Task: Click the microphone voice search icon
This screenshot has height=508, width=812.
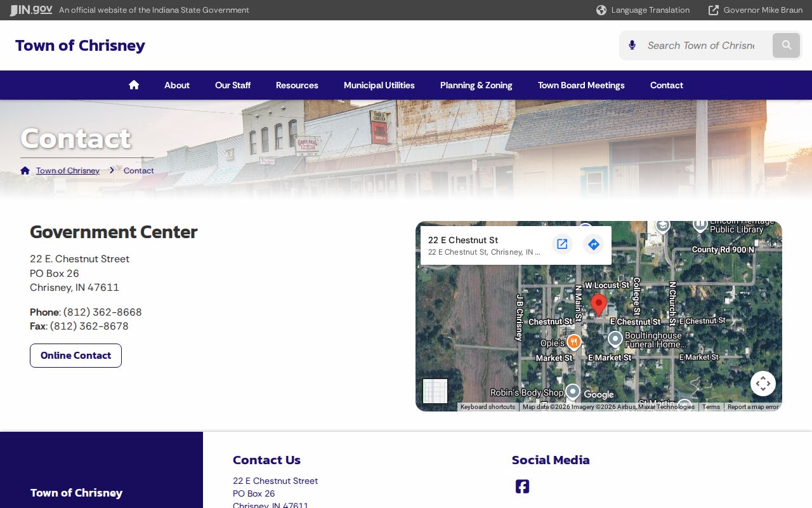Action: [632, 45]
